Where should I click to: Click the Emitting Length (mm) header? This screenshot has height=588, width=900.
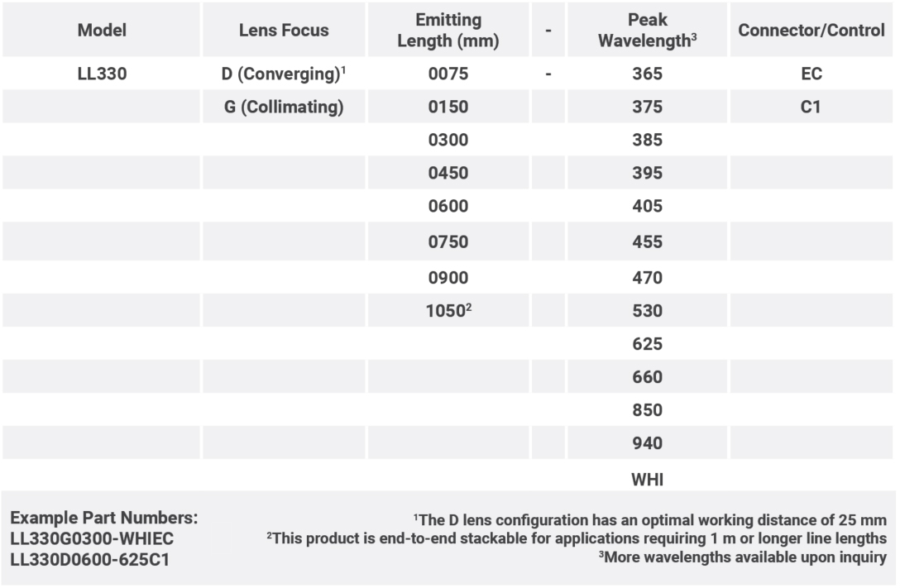[x=448, y=31]
